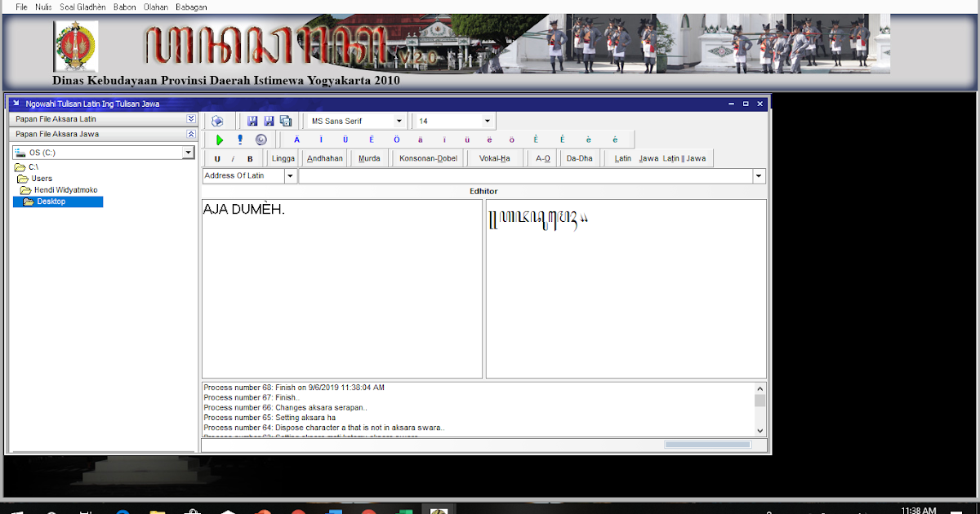Toggle the Andhahan option
This screenshot has height=514, width=980.
[325, 158]
